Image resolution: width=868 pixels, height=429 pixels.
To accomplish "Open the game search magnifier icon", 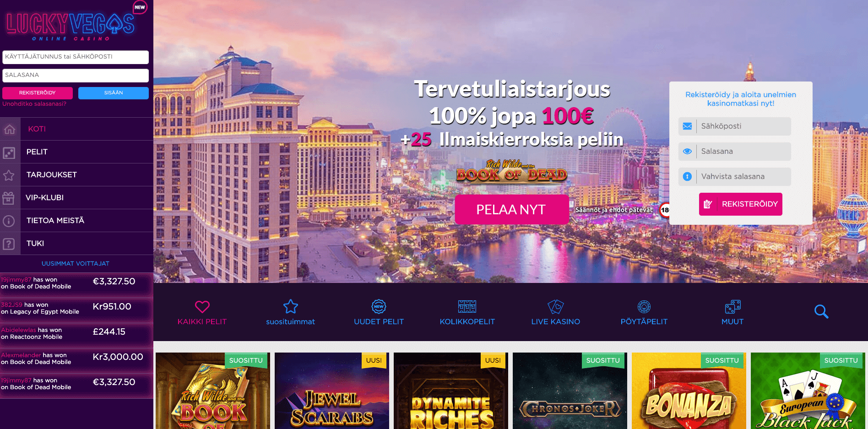I will [821, 311].
